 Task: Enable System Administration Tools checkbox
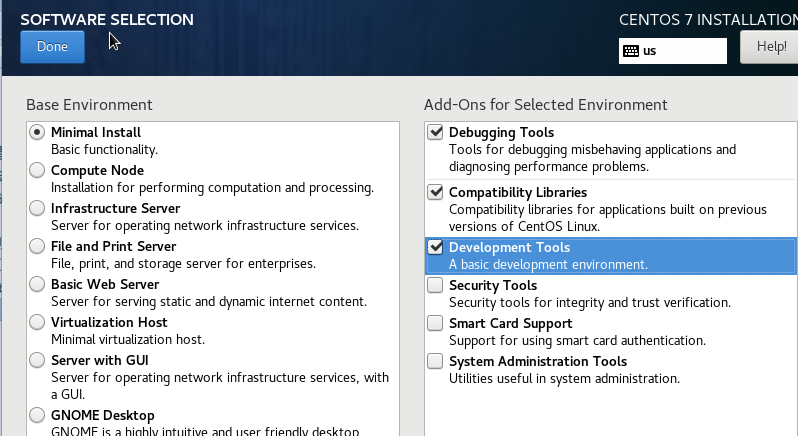[x=435, y=361]
